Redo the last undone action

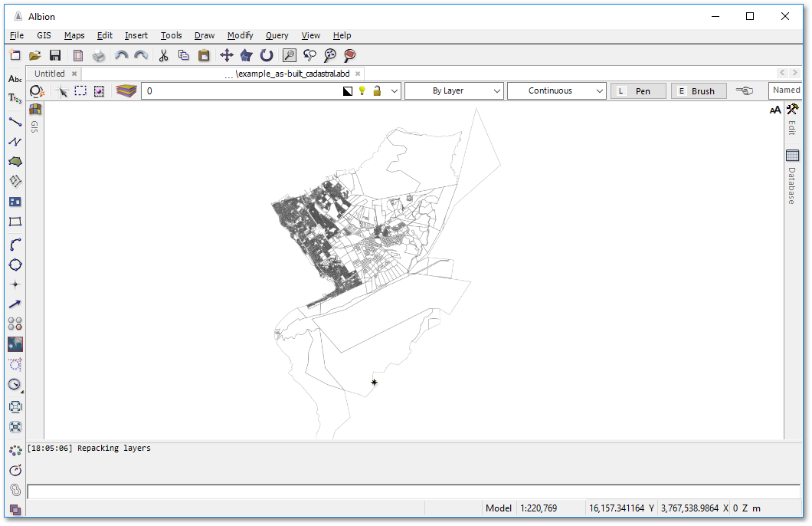pos(141,55)
